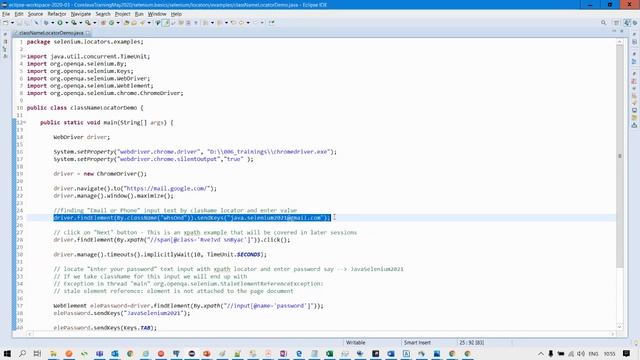Open the Edit menu

[19, 14]
